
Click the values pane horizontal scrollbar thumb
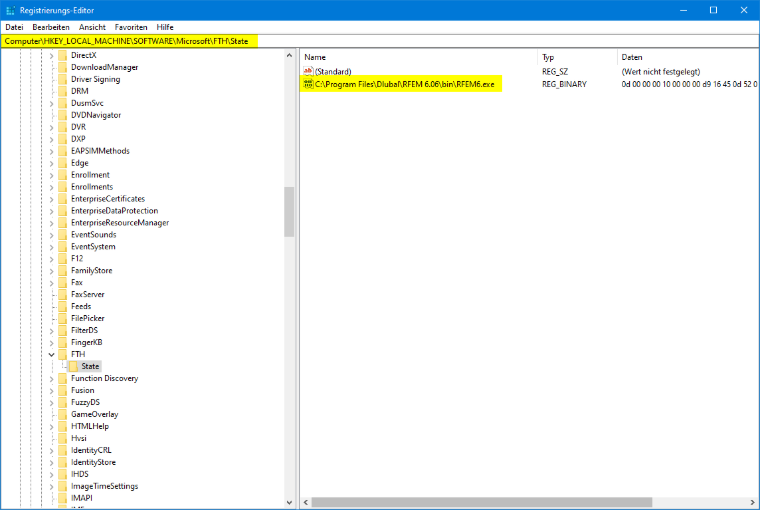(482, 502)
